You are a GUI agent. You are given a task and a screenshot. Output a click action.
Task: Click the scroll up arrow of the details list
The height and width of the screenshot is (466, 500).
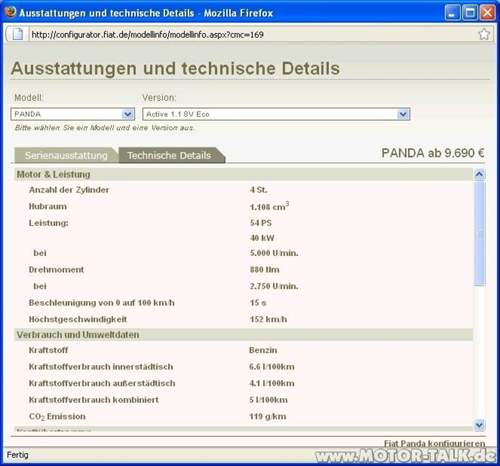pyautogui.click(x=479, y=174)
